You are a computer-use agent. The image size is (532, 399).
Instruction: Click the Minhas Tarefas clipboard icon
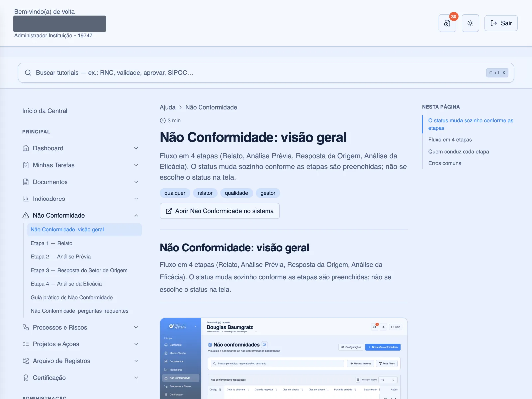(26, 165)
